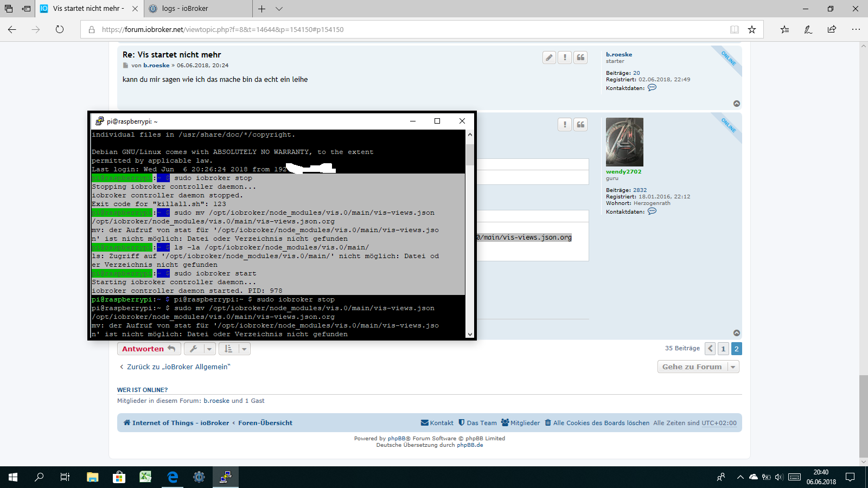868x488 pixels.
Task: Open reading view in address bar
Action: (735, 29)
